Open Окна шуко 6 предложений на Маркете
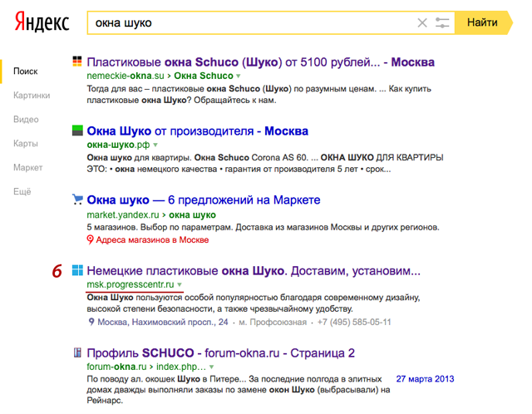Image resolution: width=532 pixels, height=414 pixels. pos(204,200)
